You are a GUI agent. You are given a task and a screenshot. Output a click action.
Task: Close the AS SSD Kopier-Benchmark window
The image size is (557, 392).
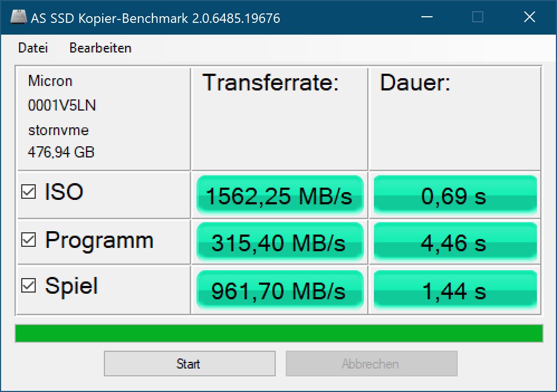[x=529, y=17]
